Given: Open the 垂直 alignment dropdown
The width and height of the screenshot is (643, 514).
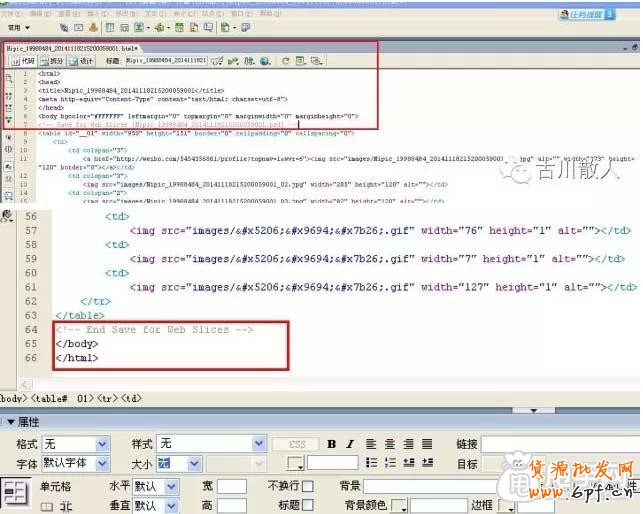Looking at the screenshot, I should click(171, 506).
